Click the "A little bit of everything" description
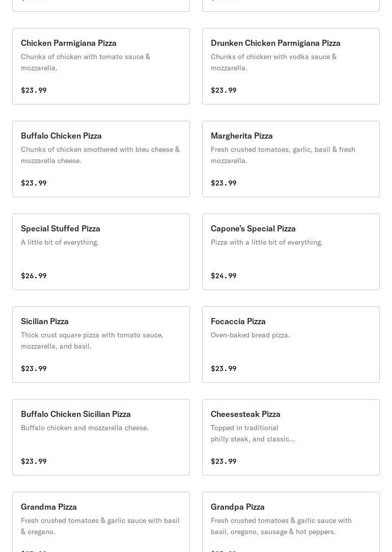This screenshot has width=392, height=552. [60, 242]
